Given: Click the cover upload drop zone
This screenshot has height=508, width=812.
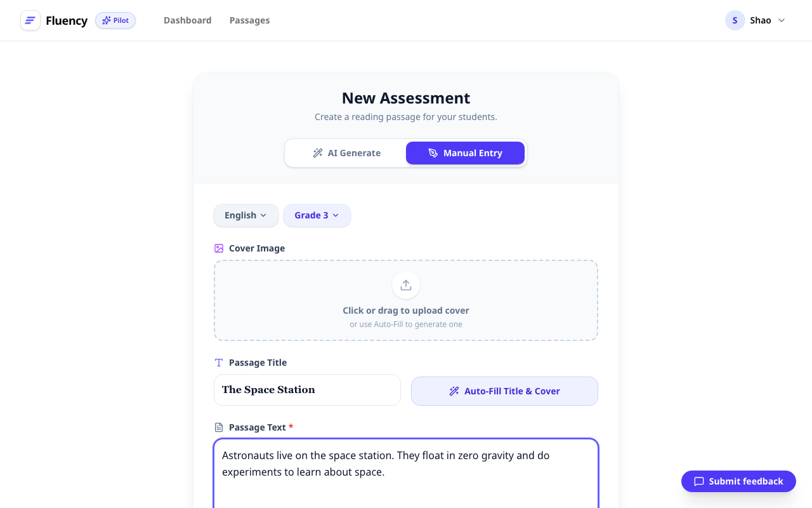Looking at the screenshot, I should pos(405,300).
